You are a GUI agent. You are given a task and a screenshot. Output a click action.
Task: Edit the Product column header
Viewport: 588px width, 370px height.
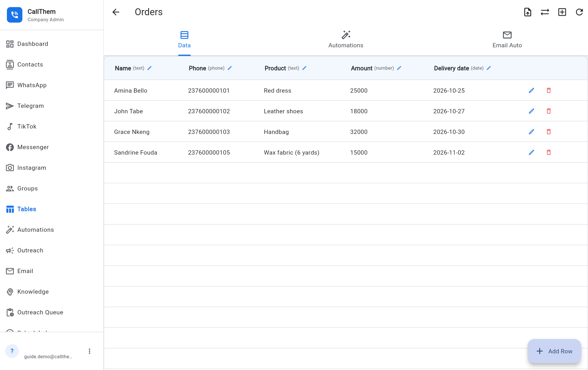click(x=304, y=68)
